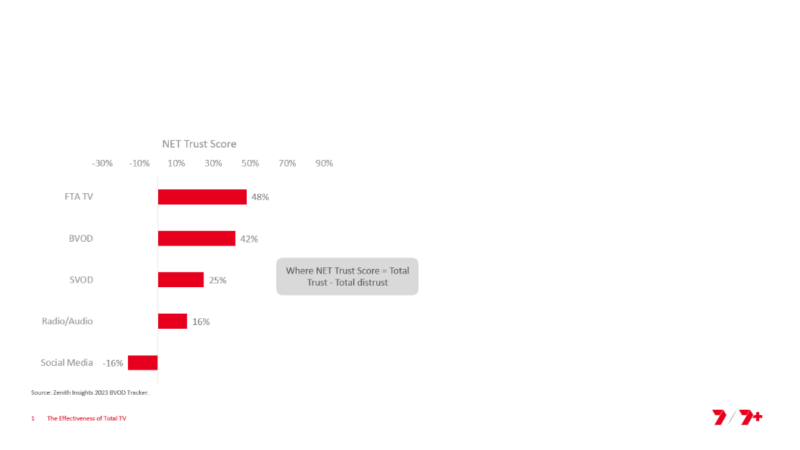800x450 pixels.
Task: Click the Social Media category label
Action: (67, 362)
